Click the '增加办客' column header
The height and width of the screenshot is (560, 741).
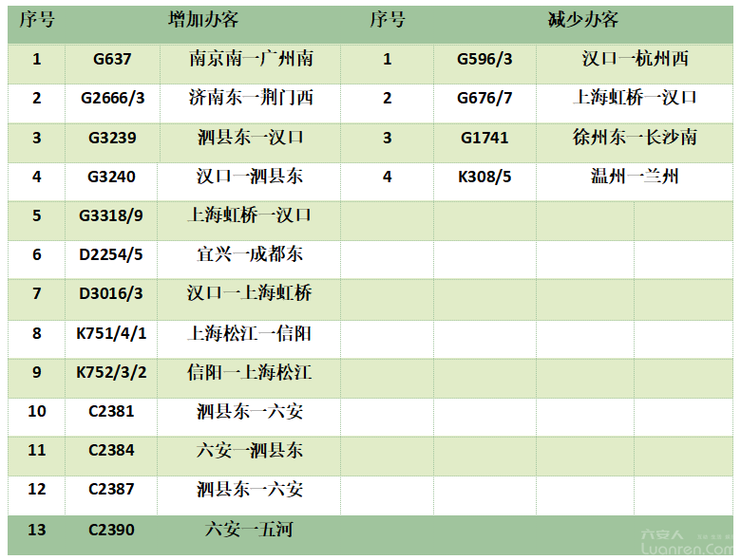tap(203, 20)
